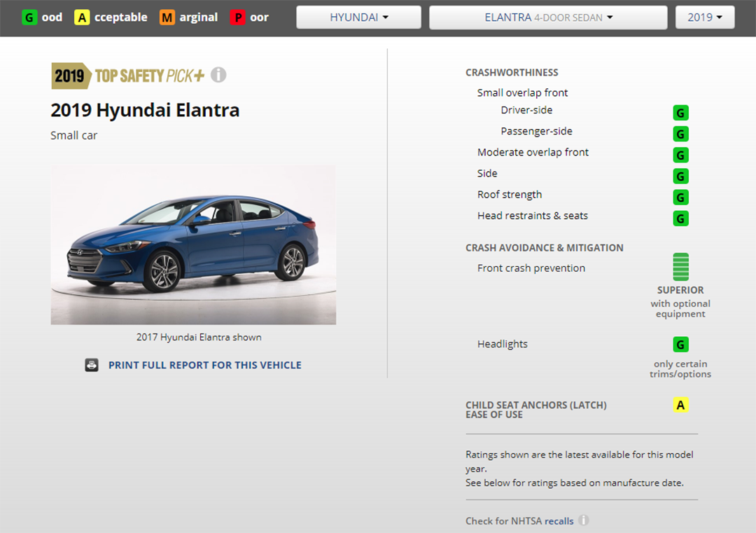Open the Elantra 4-door sedan model dropdown

(x=547, y=18)
